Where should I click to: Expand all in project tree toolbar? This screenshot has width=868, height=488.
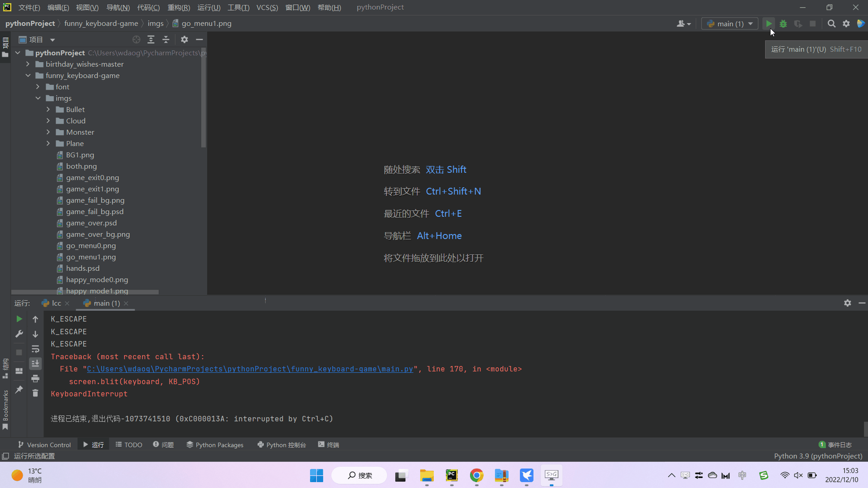(x=151, y=39)
